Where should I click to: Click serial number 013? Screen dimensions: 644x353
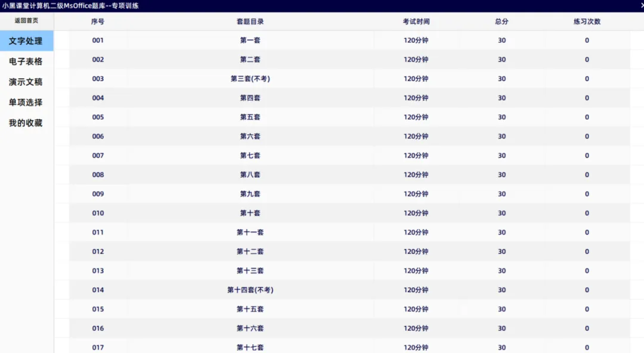coord(98,271)
